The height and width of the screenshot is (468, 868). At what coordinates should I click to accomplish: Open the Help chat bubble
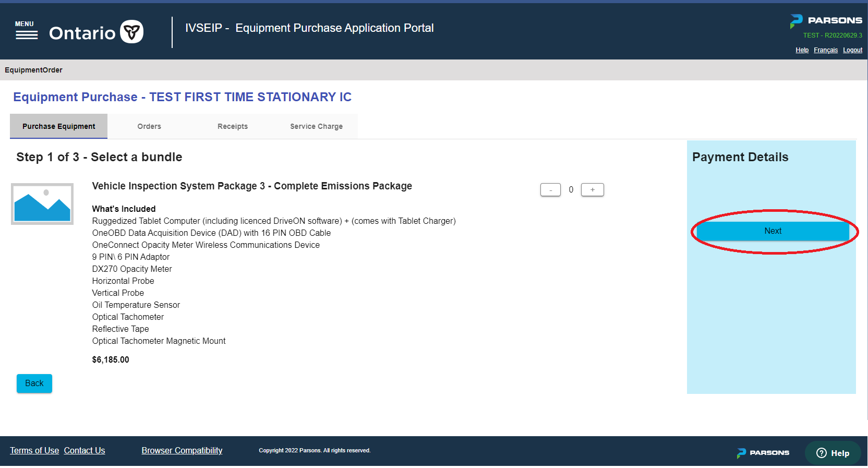pos(833,453)
